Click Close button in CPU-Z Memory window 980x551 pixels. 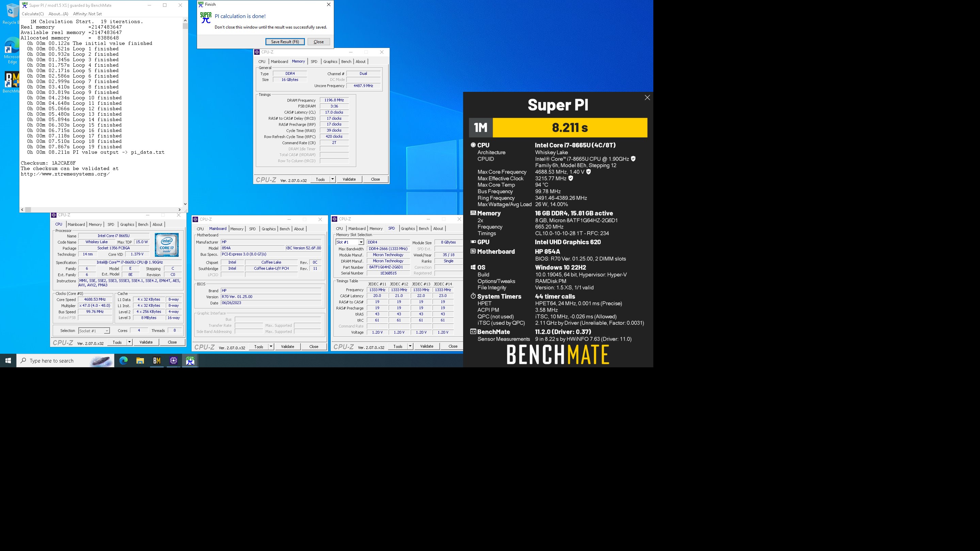[x=375, y=179]
